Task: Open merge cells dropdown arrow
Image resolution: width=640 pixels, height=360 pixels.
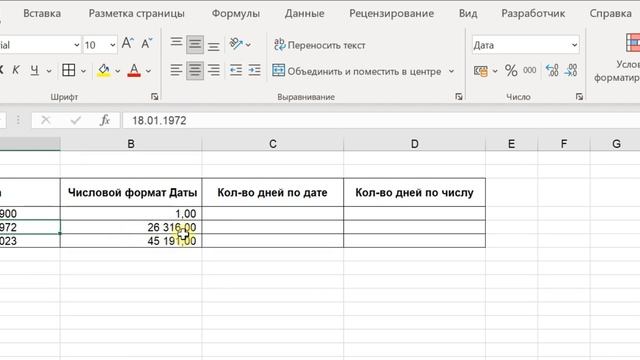Action: [x=451, y=71]
